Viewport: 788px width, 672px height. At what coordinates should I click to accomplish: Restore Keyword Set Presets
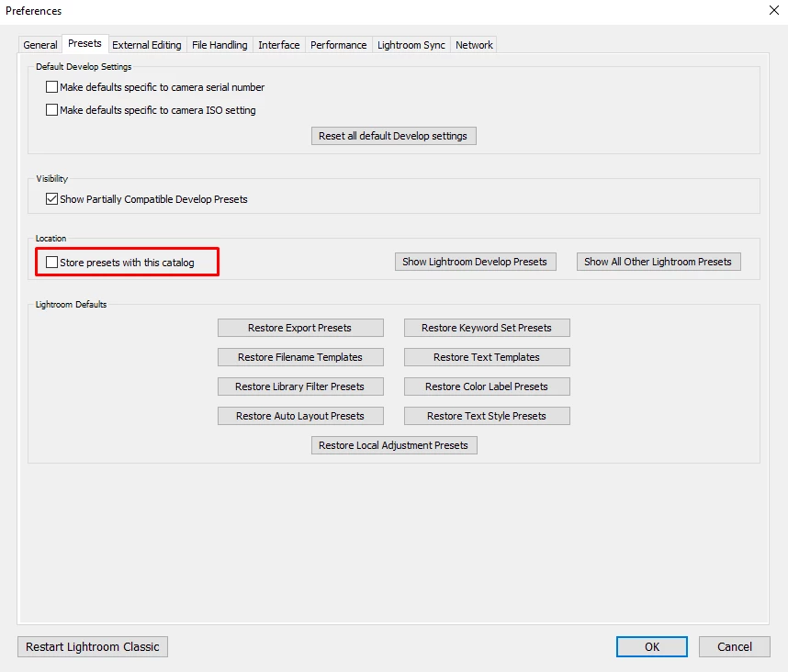[x=487, y=328]
